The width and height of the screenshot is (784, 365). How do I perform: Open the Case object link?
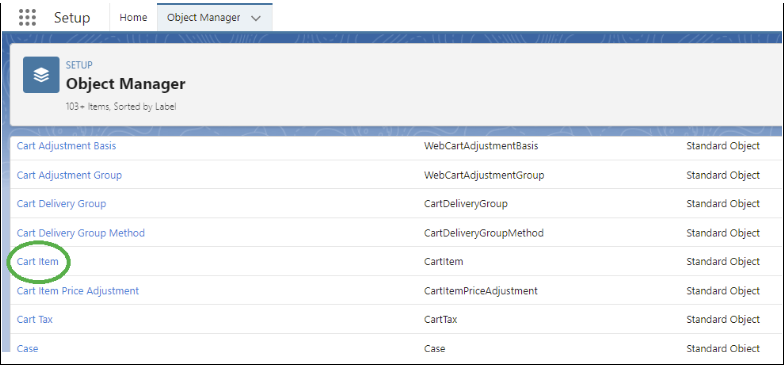pos(28,348)
